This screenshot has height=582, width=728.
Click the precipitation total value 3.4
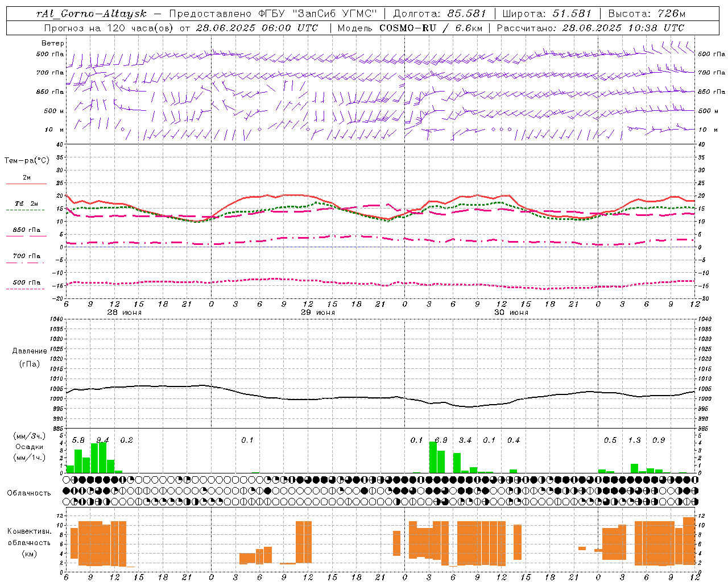[465, 440]
